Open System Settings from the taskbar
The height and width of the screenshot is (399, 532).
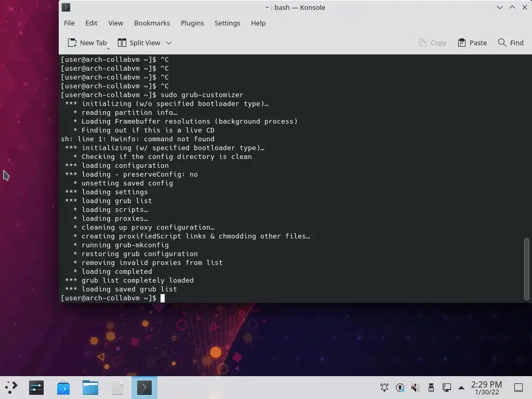[36, 388]
